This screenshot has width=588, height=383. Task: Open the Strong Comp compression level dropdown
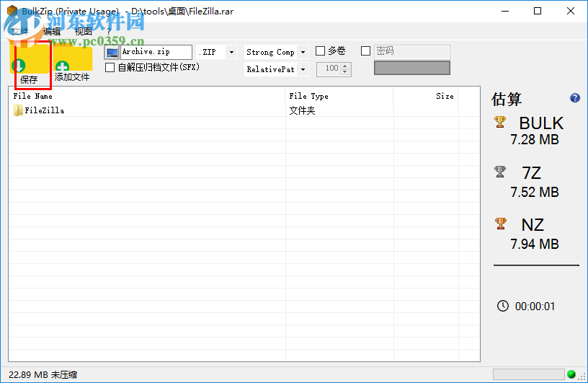pos(303,52)
